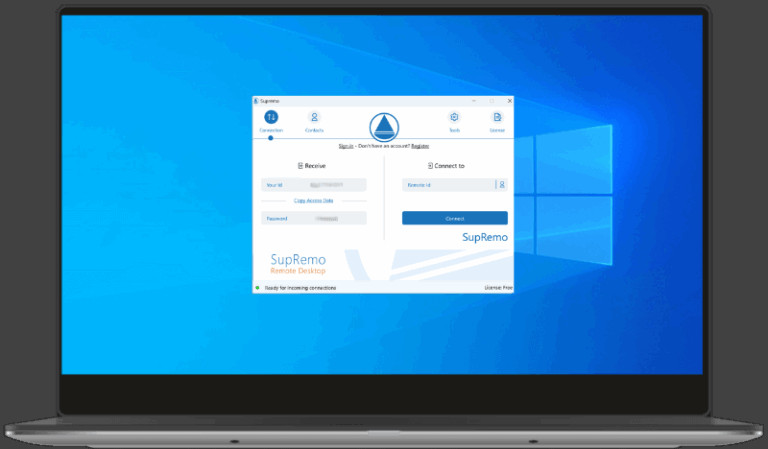Click the Sign in link
Screen dimensions: 768x449
click(x=346, y=146)
